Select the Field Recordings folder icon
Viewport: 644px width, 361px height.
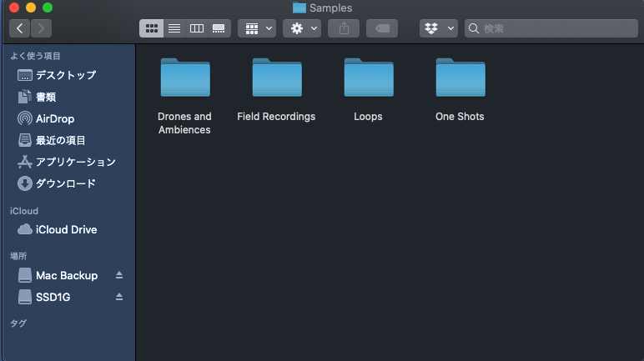pos(277,78)
